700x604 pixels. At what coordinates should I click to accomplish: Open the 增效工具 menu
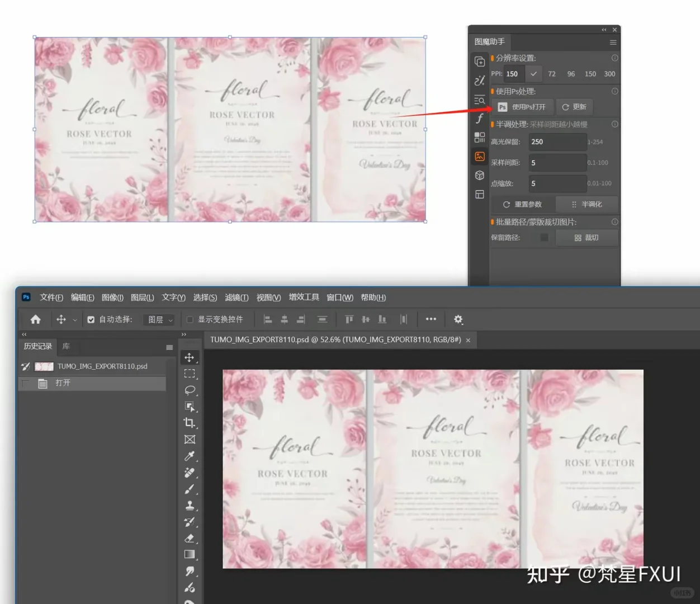[304, 298]
